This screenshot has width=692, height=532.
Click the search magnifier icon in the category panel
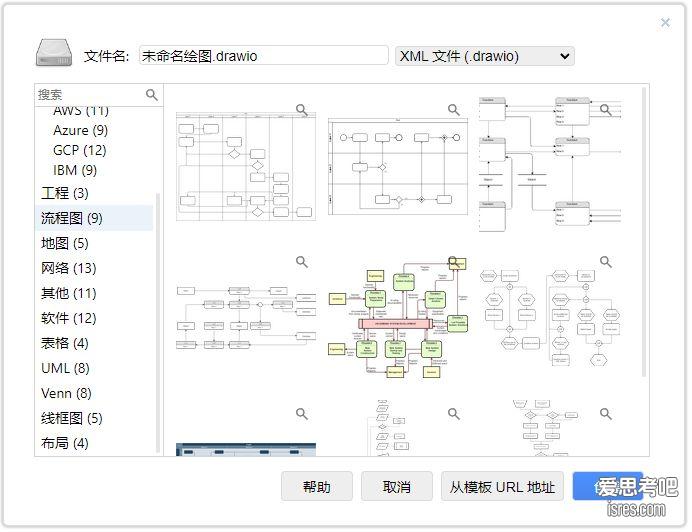click(151, 94)
